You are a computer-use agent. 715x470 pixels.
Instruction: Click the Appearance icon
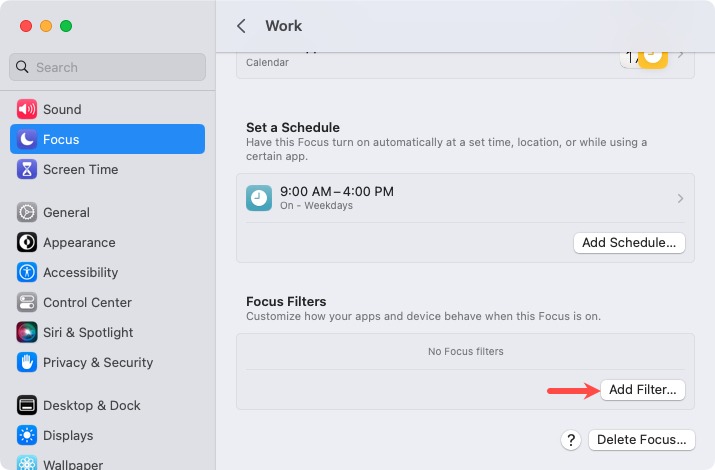(27, 243)
